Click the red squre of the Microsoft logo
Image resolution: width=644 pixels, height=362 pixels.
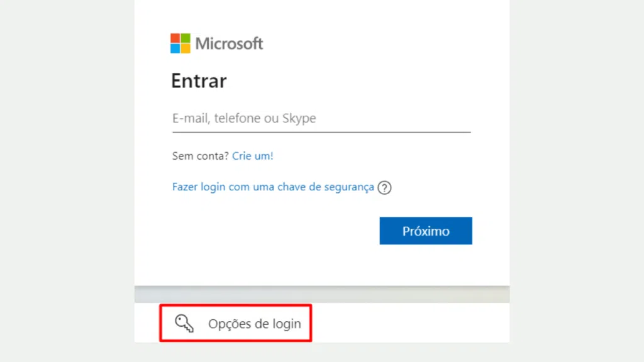click(x=175, y=38)
